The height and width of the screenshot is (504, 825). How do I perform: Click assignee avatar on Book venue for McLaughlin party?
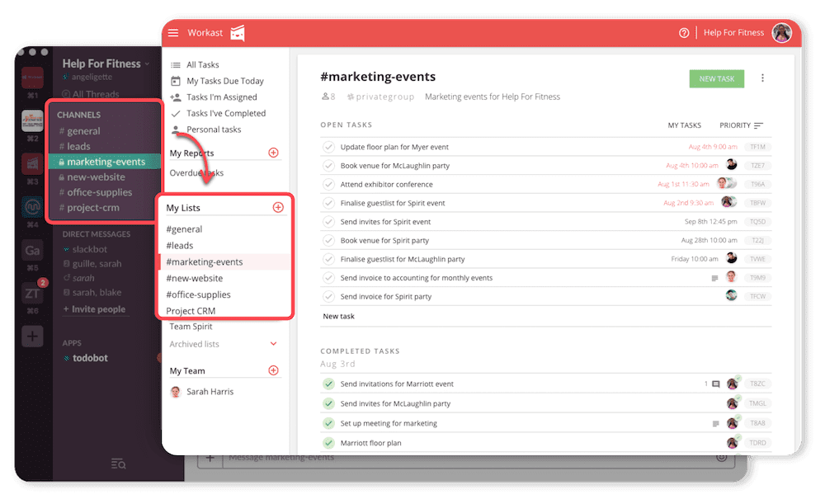tap(731, 165)
